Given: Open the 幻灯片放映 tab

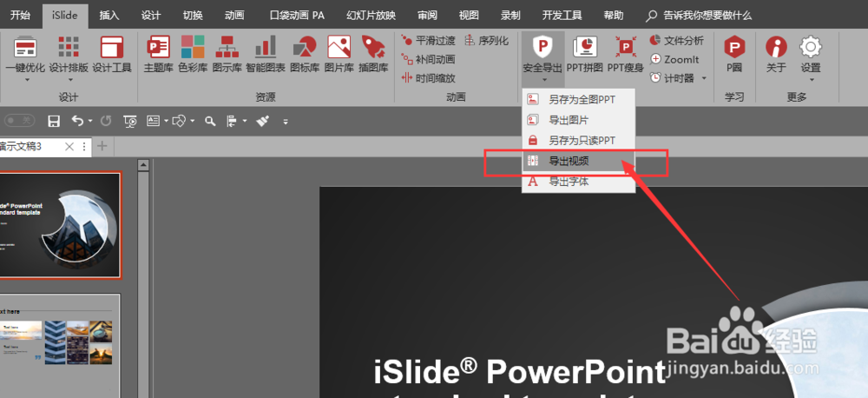Looking at the screenshot, I should pos(371,15).
